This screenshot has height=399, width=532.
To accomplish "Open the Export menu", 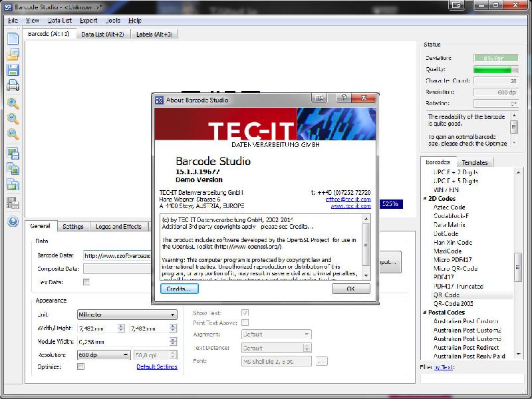I will coord(88,21).
